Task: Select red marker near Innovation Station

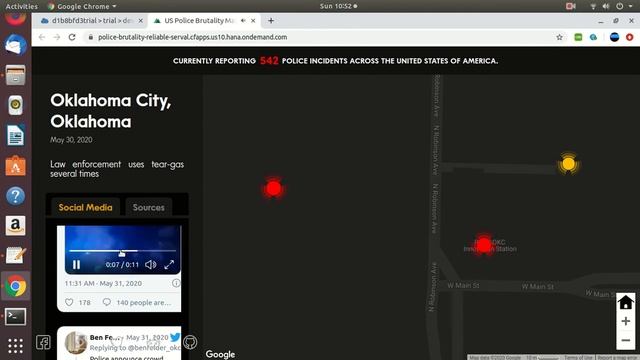Action: coord(484,245)
